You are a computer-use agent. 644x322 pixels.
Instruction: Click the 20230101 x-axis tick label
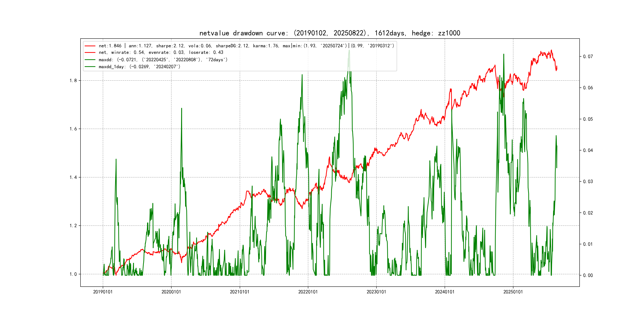point(376,292)
